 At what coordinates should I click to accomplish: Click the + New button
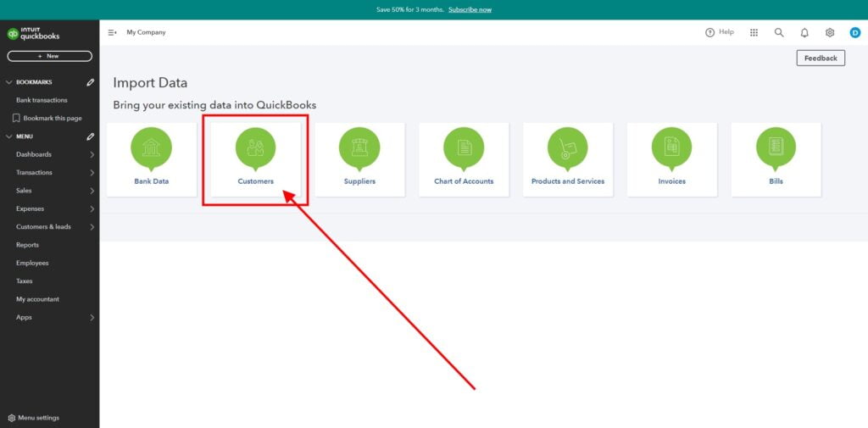pos(50,56)
